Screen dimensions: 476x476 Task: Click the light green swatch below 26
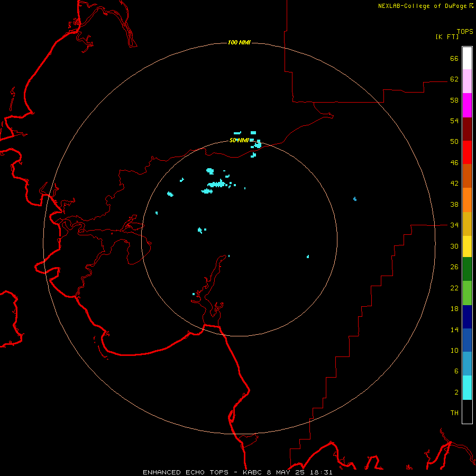tap(467, 293)
